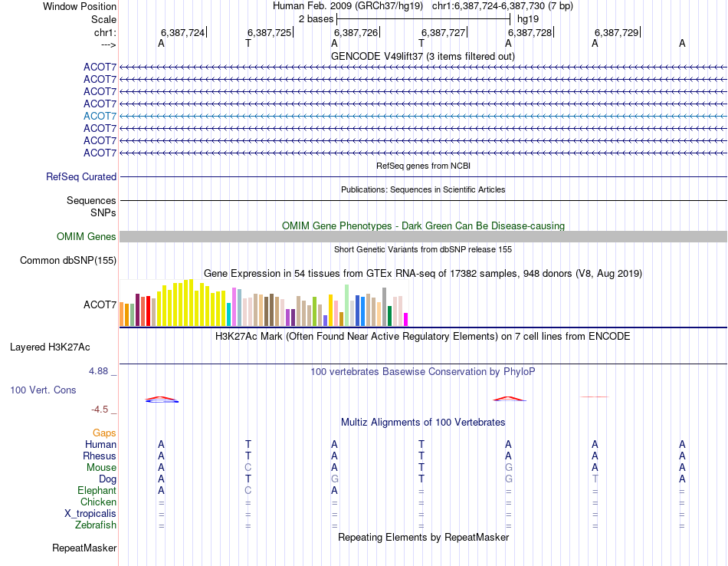The image size is (728, 566).
Task: Open the Layered H3K27Ac track label
Action: (50, 347)
